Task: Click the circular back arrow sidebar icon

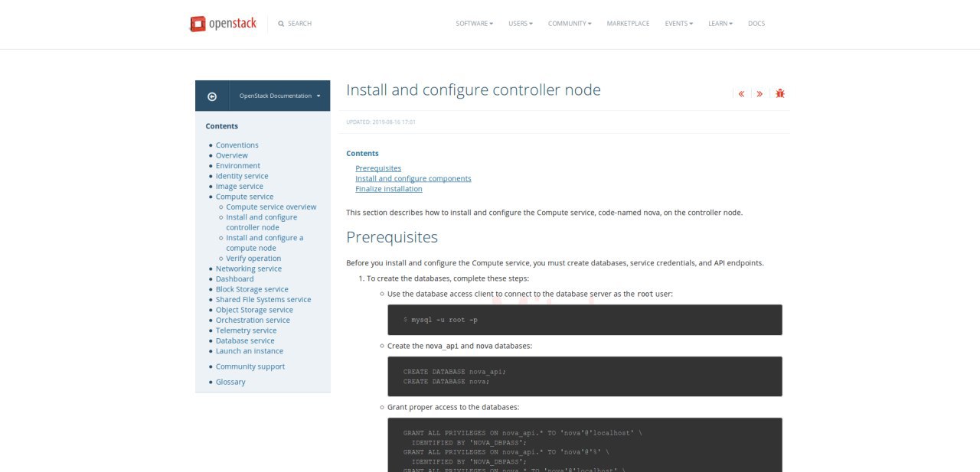Action: [212, 96]
